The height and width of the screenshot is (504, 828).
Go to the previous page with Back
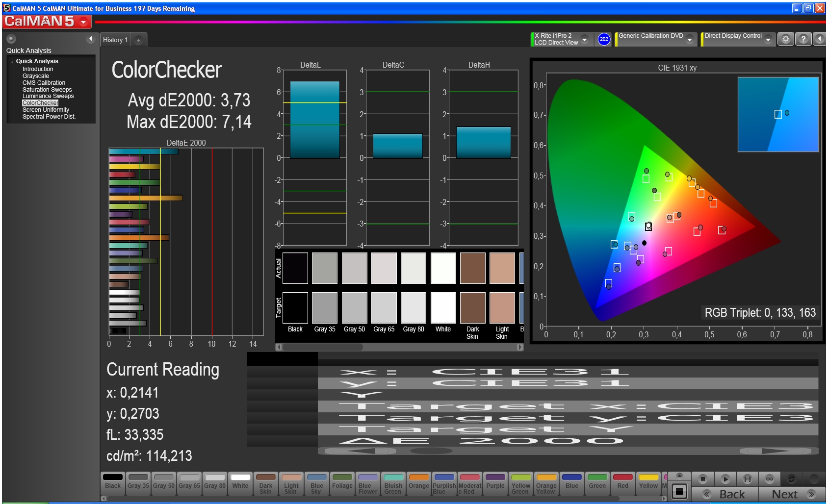(725, 494)
